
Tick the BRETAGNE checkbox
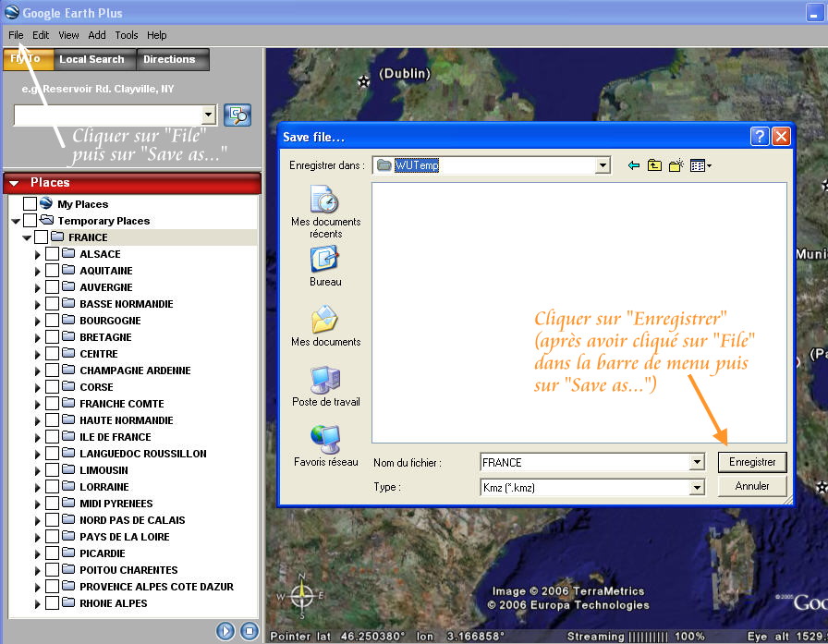pyautogui.click(x=53, y=336)
